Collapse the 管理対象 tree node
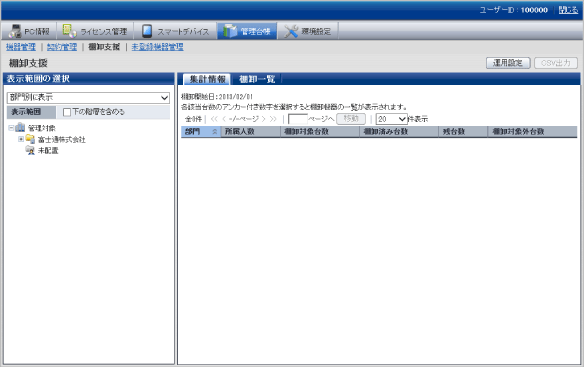 point(11,128)
